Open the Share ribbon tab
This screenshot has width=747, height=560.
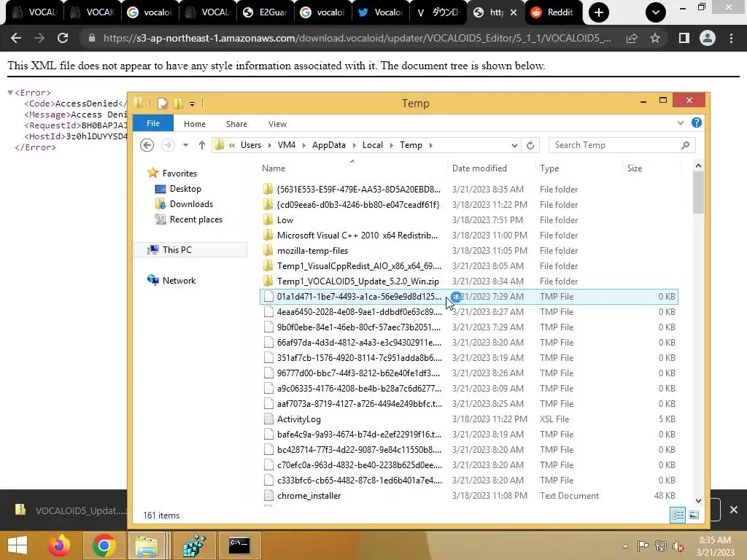(x=236, y=124)
